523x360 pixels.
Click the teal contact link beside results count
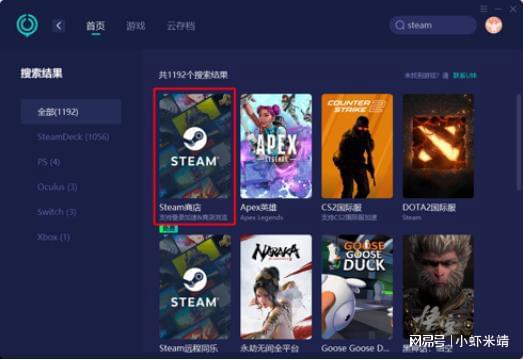tap(464, 76)
